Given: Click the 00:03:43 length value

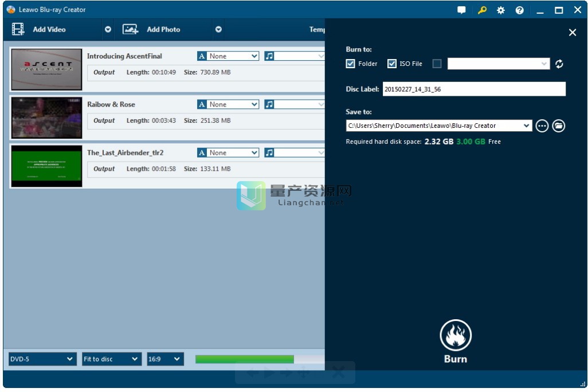Looking at the screenshot, I should [x=163, y=120].
